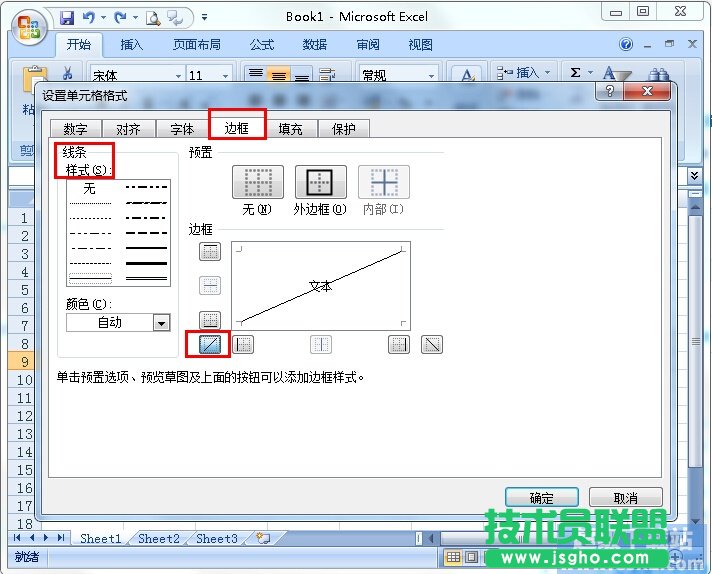Click the insert worksheet icon after Sheet3

coord(263,538)
